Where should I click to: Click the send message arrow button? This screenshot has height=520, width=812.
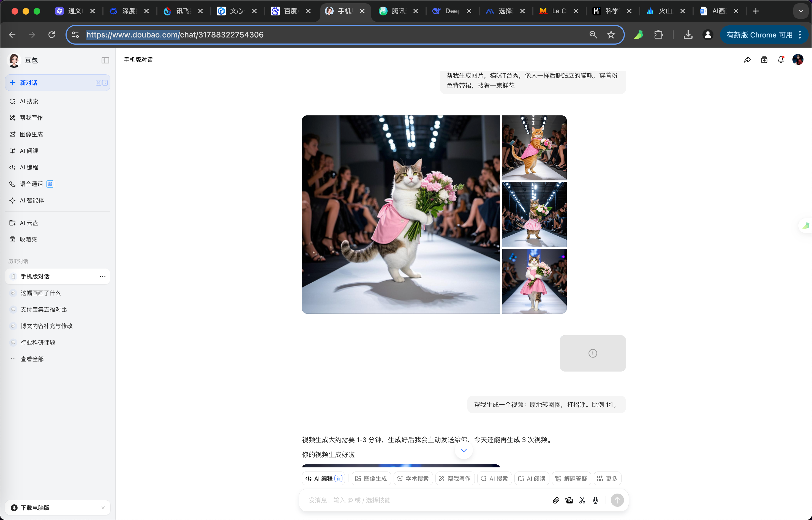point(617,500)
